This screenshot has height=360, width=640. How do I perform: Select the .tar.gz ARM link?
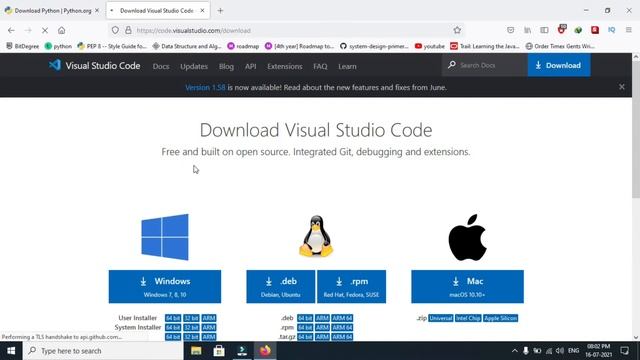click(x=322, y=337)
